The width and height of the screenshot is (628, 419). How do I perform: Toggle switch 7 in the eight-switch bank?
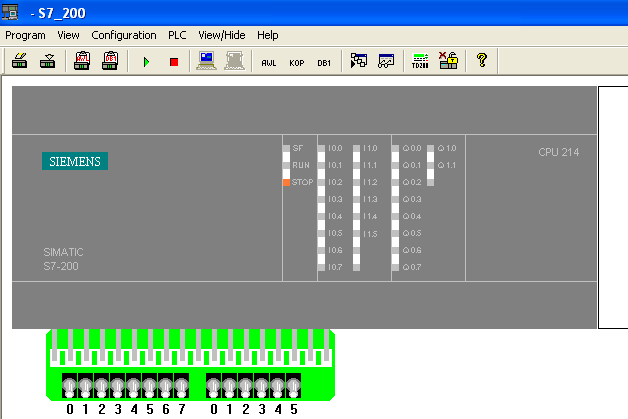click(181, 386)
